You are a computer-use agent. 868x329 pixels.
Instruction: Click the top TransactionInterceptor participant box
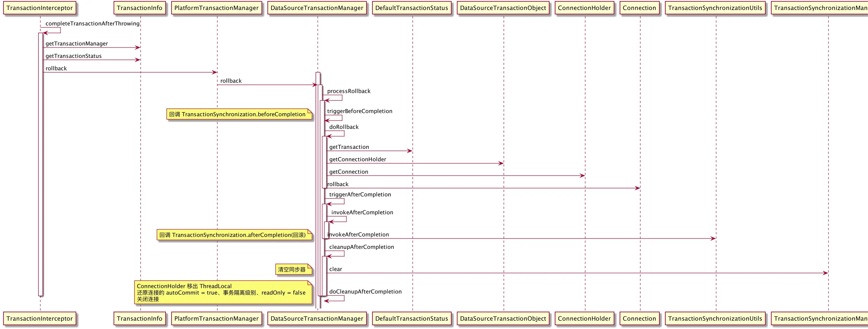[39, 8]
